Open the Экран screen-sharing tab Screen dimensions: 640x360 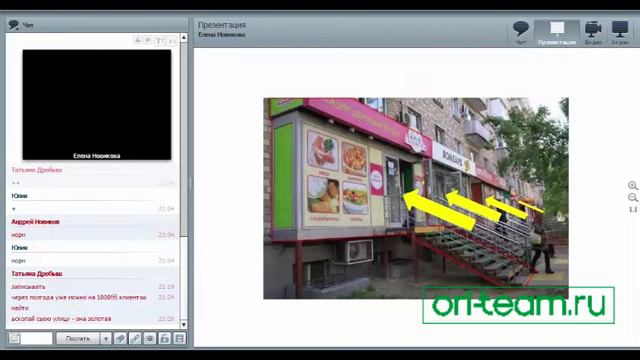[620, 33]
